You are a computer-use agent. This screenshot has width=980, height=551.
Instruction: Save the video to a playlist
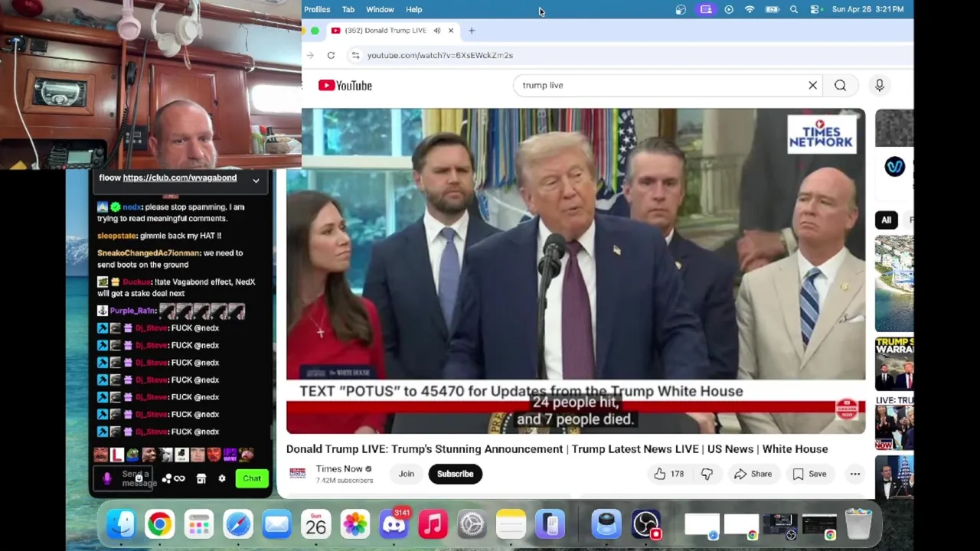coord(809,474)
